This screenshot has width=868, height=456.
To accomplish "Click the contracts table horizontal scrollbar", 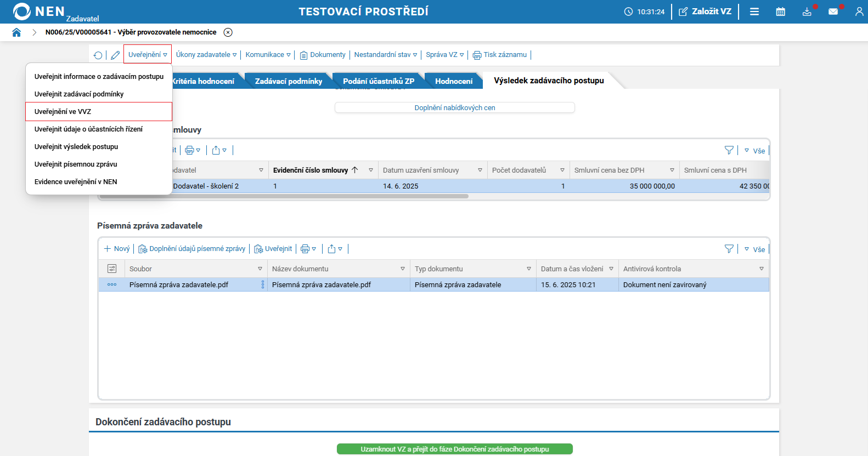I will (x=284, y=196).
